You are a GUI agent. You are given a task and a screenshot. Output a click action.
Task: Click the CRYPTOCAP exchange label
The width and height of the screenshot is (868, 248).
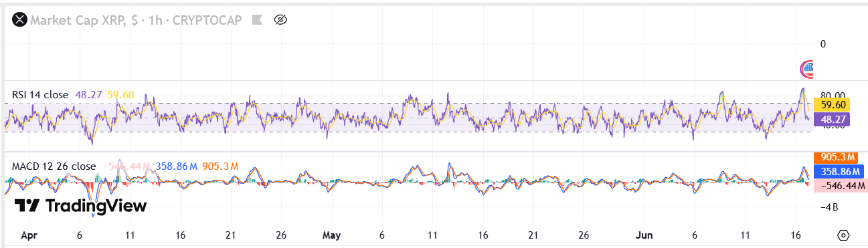208,20
